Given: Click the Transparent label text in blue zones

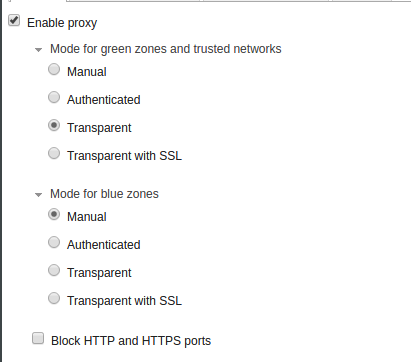Looking at the screenshot, I should point(99,273).
